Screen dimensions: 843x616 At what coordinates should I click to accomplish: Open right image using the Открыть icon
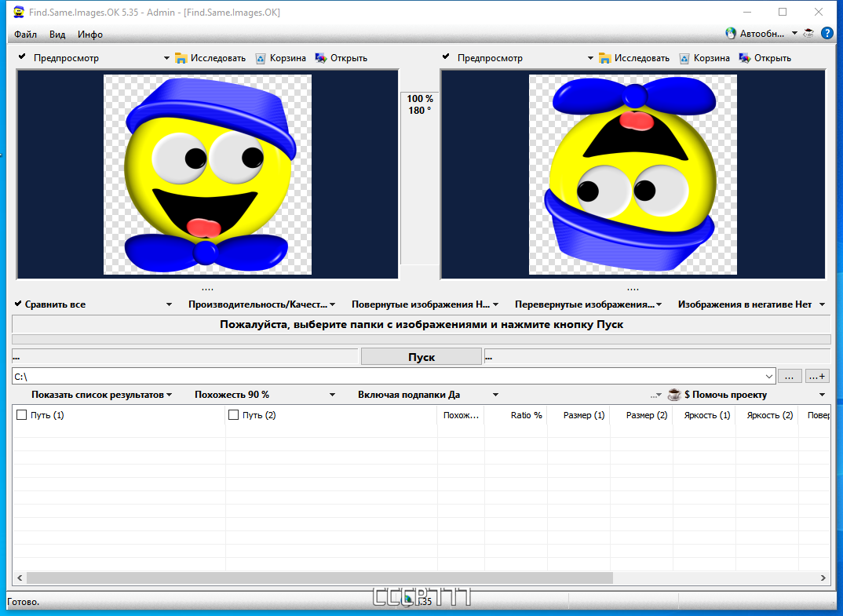pos(743,57)
